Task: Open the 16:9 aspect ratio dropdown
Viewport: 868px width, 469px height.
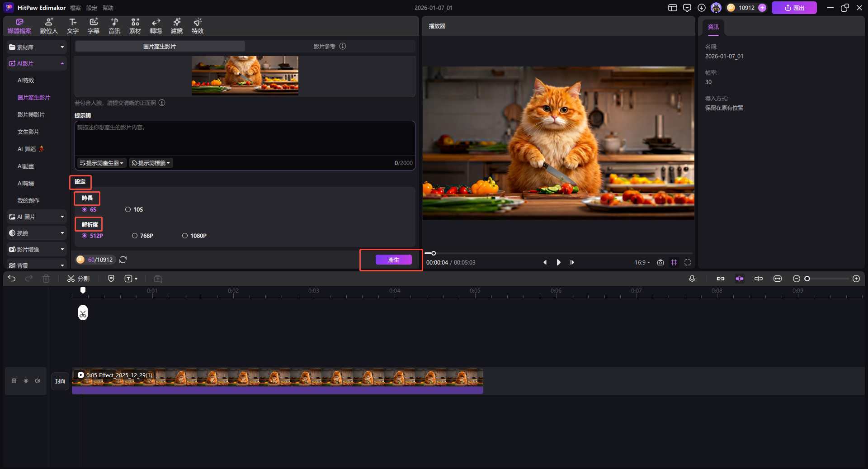Action: (642, 262)
